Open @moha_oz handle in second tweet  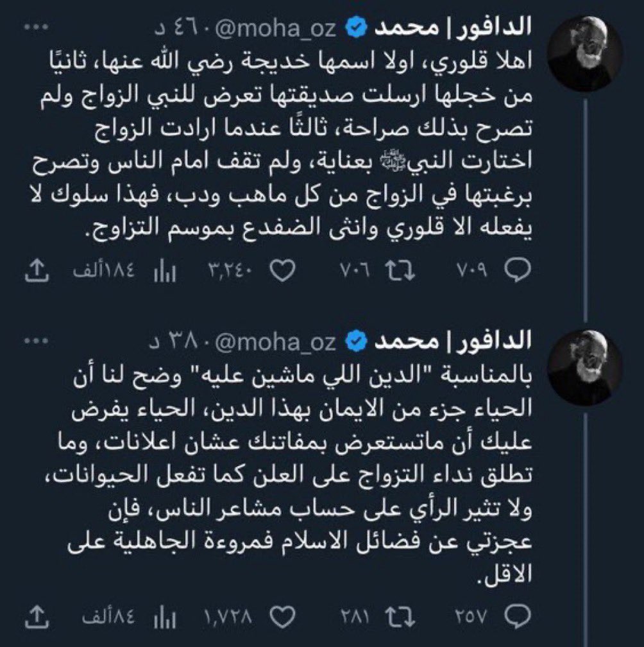tap(276, 343)
